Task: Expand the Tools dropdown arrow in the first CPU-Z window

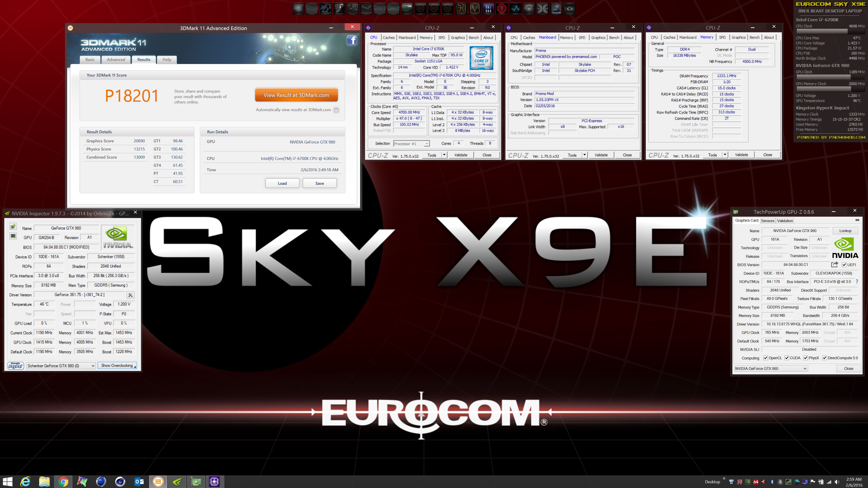Action: point(444,155)
